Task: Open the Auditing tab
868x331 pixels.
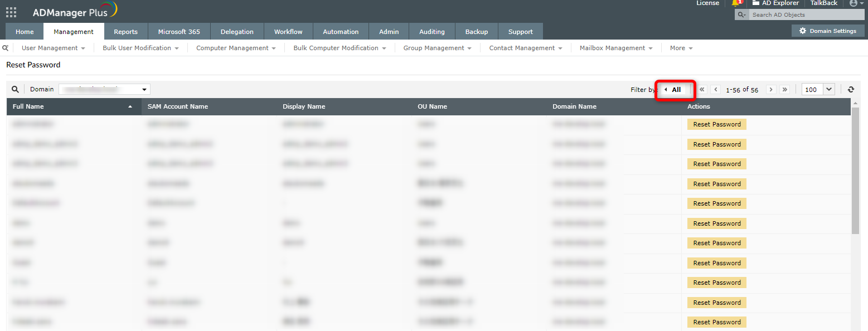Action: tap(432, 32)
